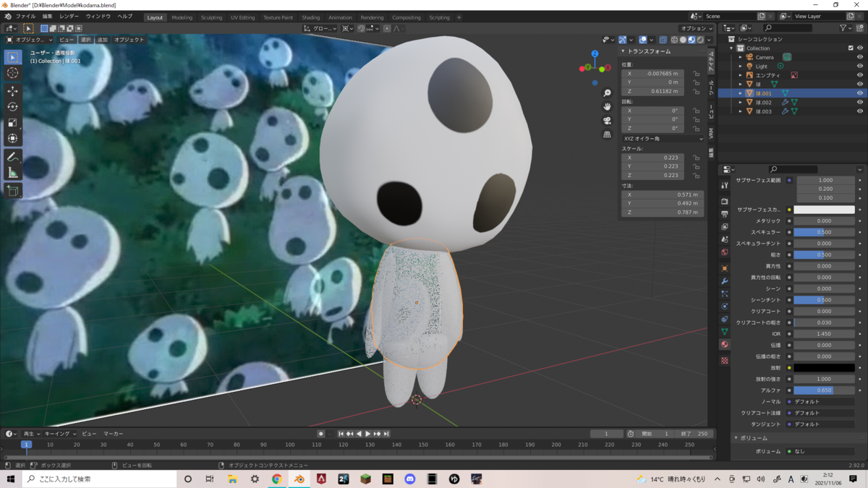868x488 pixels.
Task: Toggle camera view icon in viewport
Action: coord(607,120)
